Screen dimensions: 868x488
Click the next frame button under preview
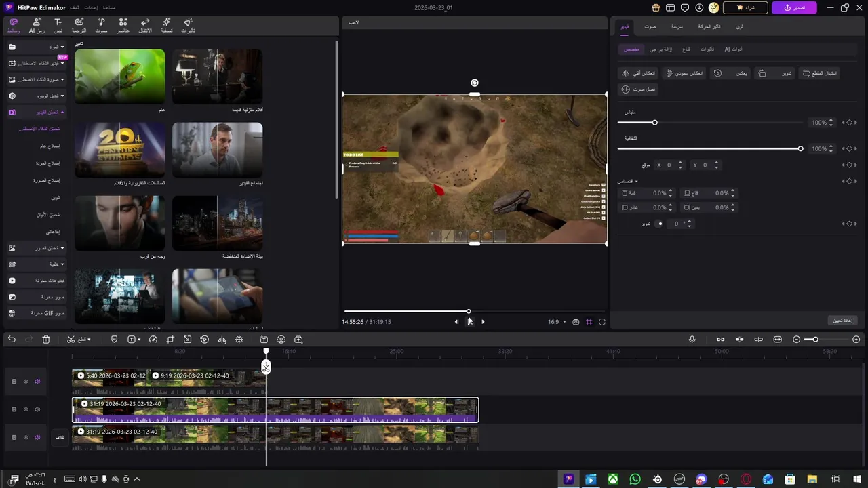(x=483, y=322)
